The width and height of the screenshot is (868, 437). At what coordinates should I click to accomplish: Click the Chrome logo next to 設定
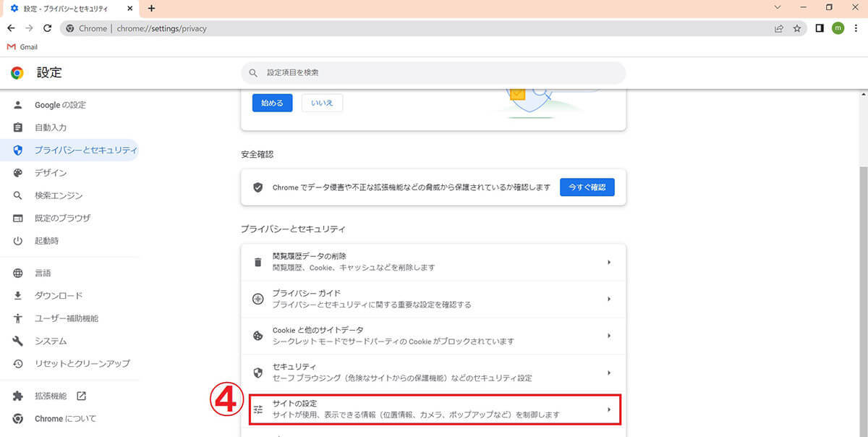(17, 72)
